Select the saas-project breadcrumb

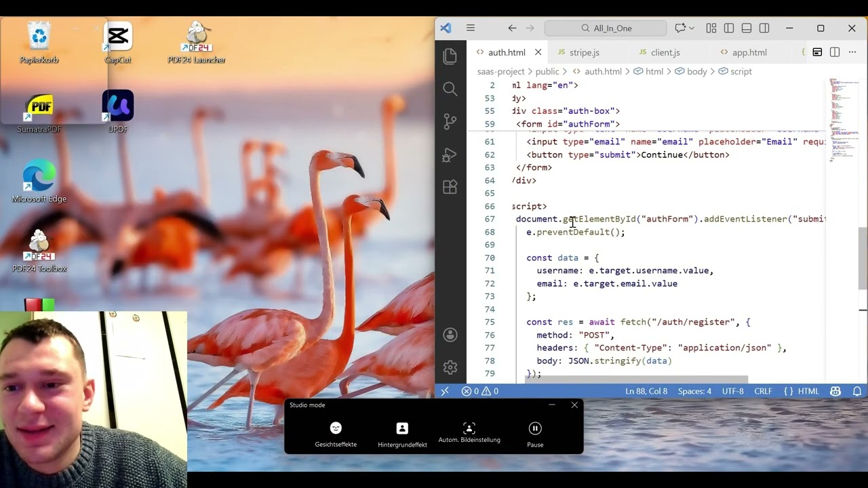click(500, 71)
